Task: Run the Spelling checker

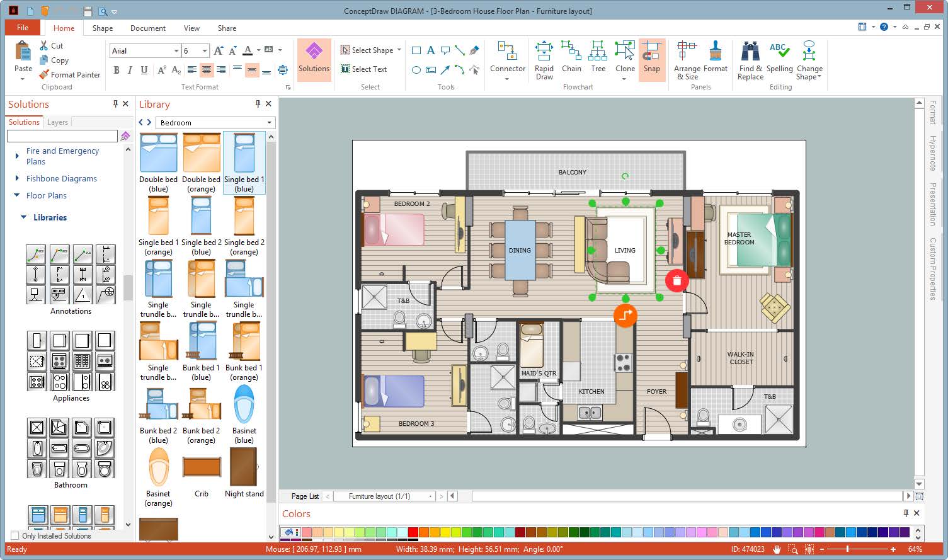Action: point(779,60)
